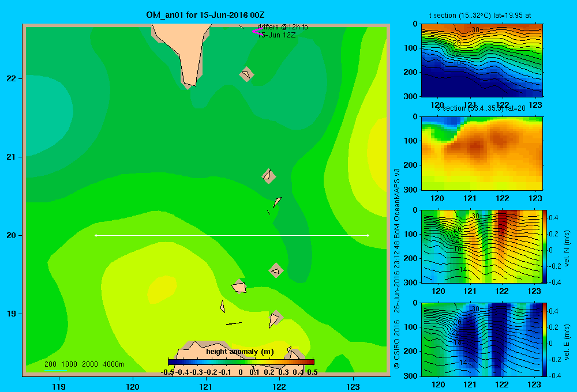Click the "0.4" tick on the vel. N colorbar
This screenshot has height=392, width=577.
click(553, 218)
